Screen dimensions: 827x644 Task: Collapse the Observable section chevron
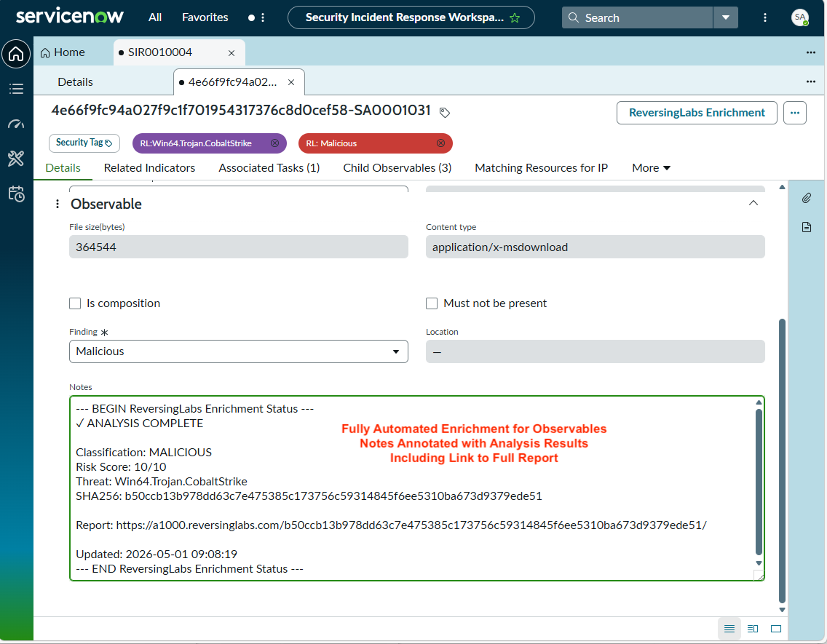coord(753,203)
